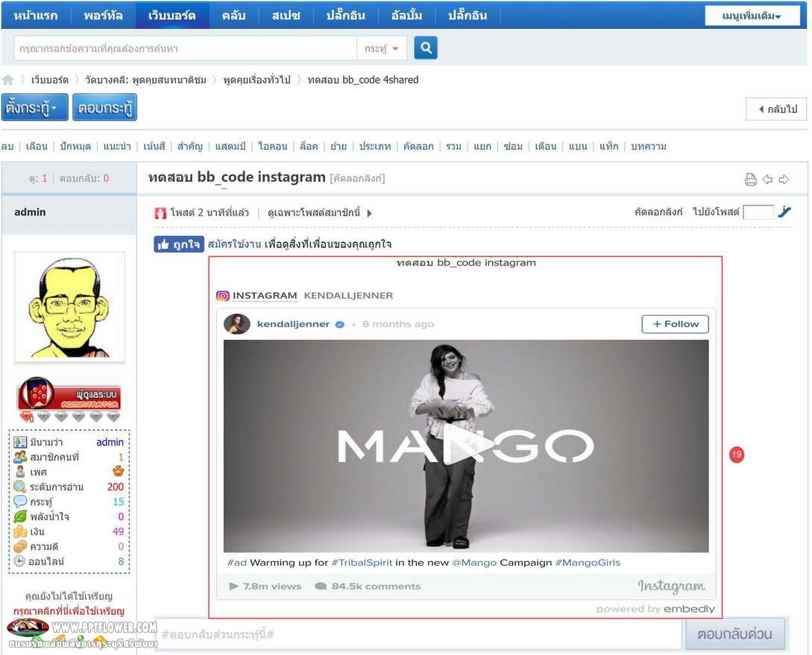Screen dimensions: 812x655
Task: Click the leaf icon beside พลังน้ำใจ
Action: pyautogui.click(x=20, y=516)
